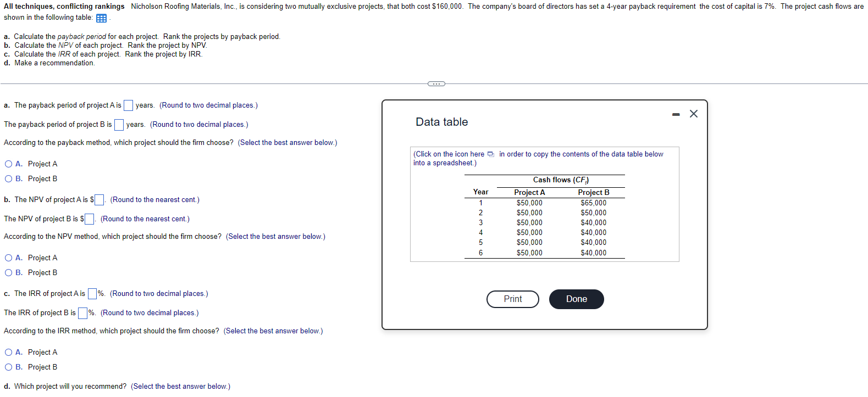This screenshot has width=868, height=397.
Task: Click the year 6 row label in data table
Action: click(x=480, y=253)
